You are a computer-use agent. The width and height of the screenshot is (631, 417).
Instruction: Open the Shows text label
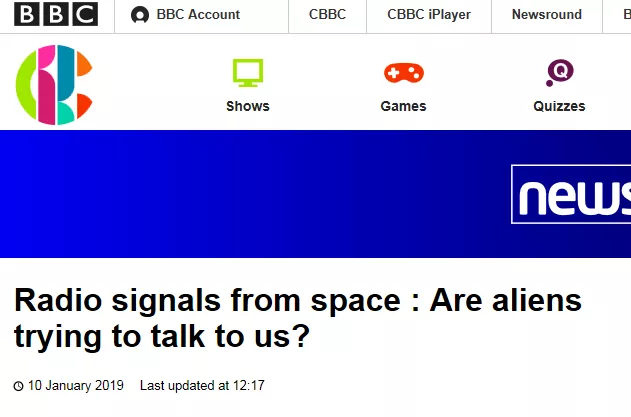pyautogui.click(x=248, y=106)
